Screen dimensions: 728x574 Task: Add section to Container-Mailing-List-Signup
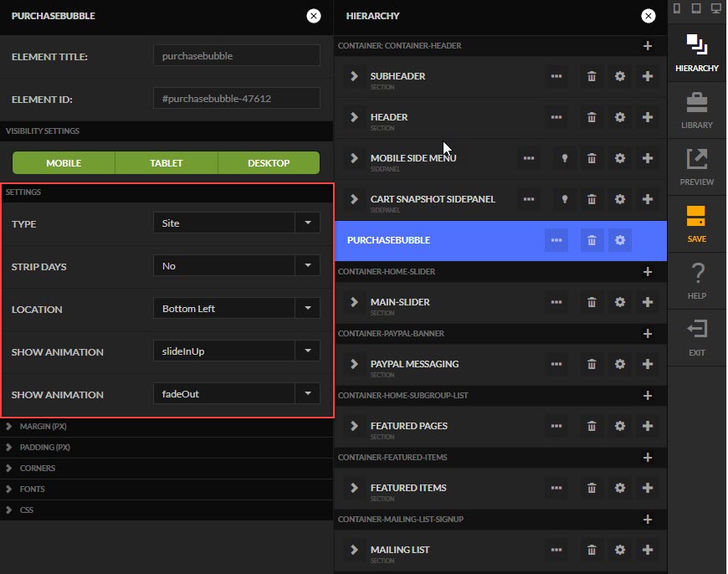click(647, 520)
